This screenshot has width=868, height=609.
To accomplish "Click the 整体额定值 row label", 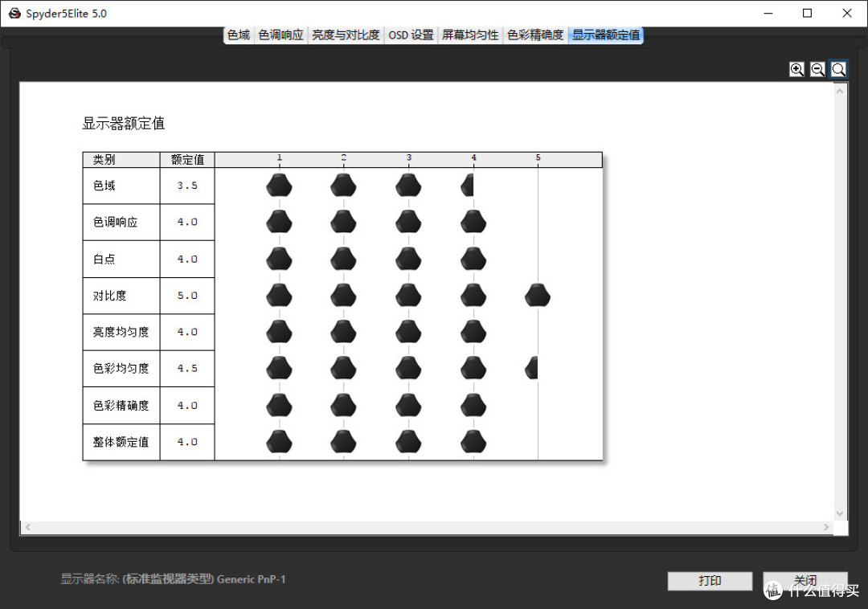I will coord(121,442).
